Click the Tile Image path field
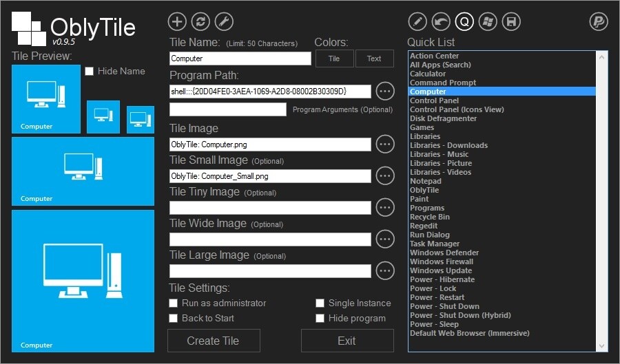Viewport: 620px width, 364px height. click(270, 144)
